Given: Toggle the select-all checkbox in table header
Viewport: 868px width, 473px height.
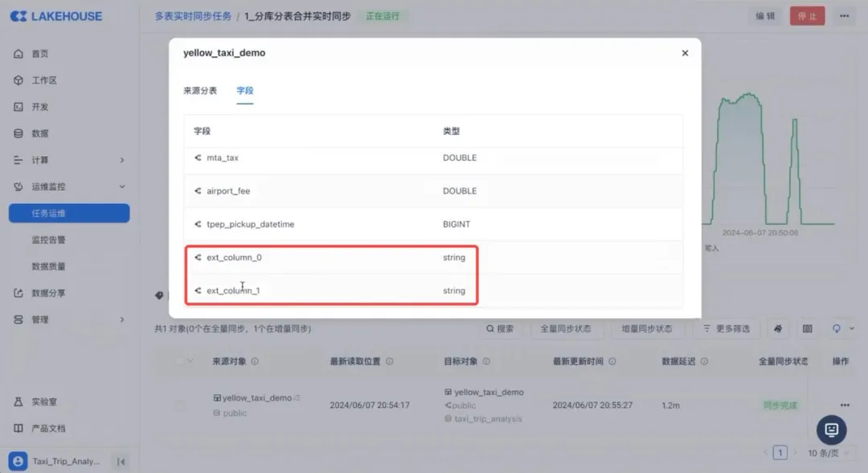Looking at the screenshot, I should pyautogui.click(x=180, y=361).
